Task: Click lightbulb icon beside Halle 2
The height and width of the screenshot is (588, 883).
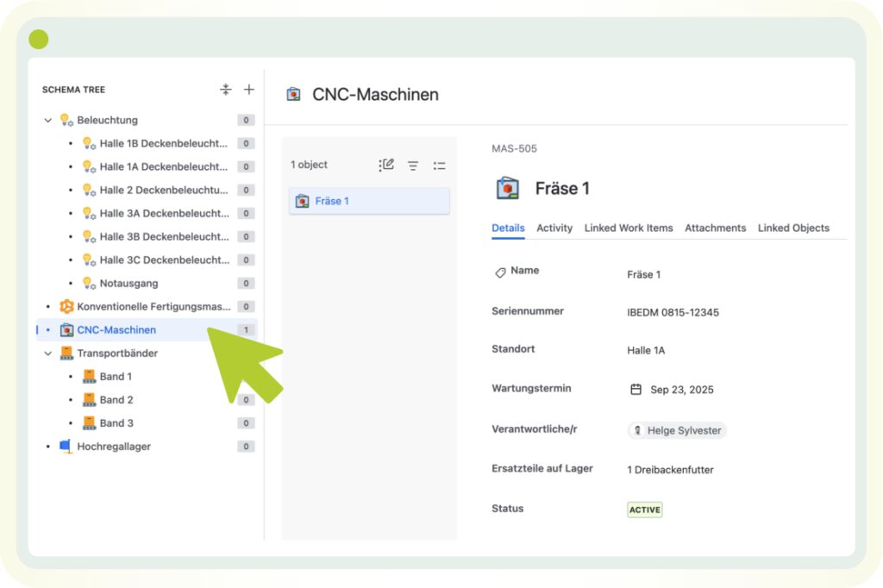Action: coord(89,190)
